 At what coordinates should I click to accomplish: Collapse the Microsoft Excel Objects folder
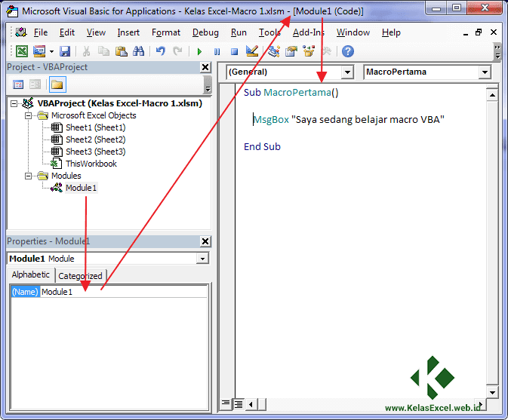click(x=29, y=115)
